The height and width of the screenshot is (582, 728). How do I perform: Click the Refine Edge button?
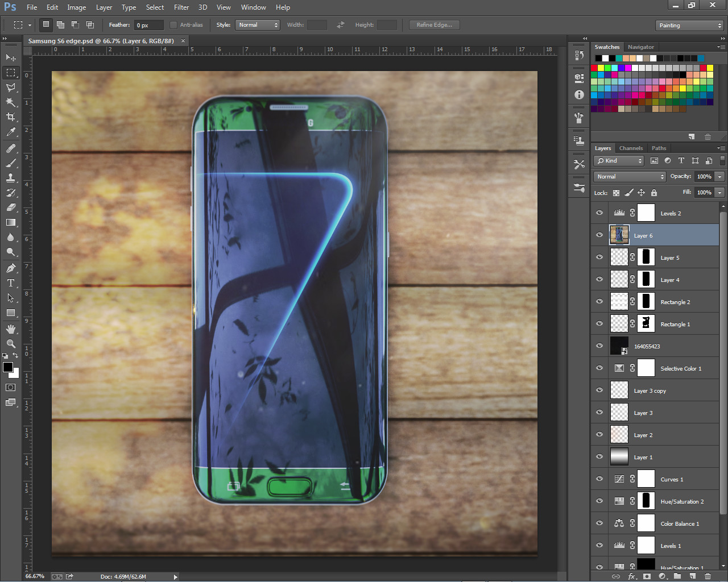pos(435,25)
